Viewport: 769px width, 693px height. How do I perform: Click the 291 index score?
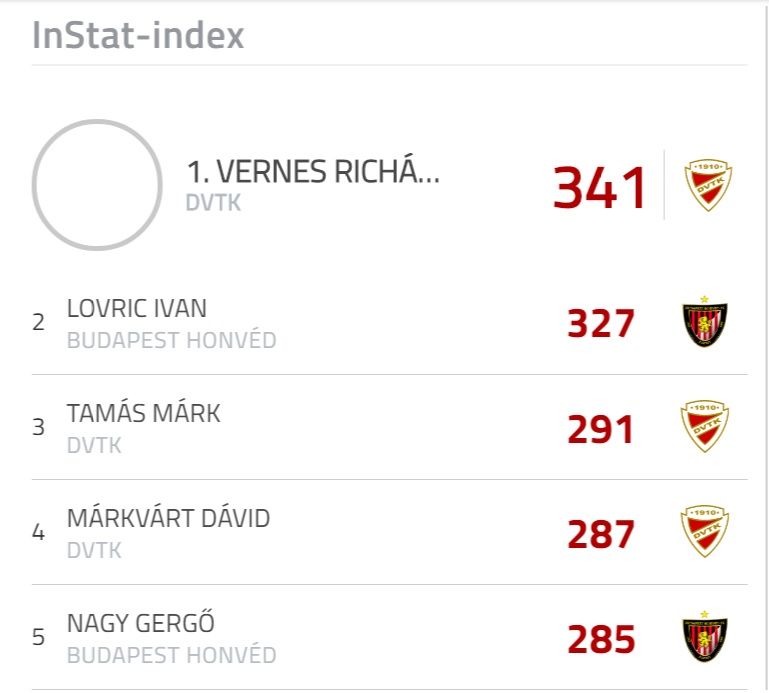coord(601,429)
